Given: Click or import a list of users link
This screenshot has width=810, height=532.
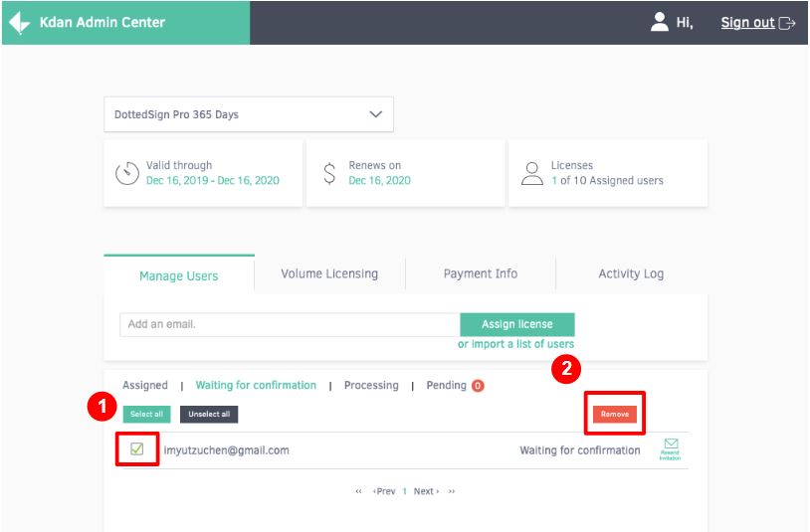Looking at the screenshot, I should click(515, 344).
